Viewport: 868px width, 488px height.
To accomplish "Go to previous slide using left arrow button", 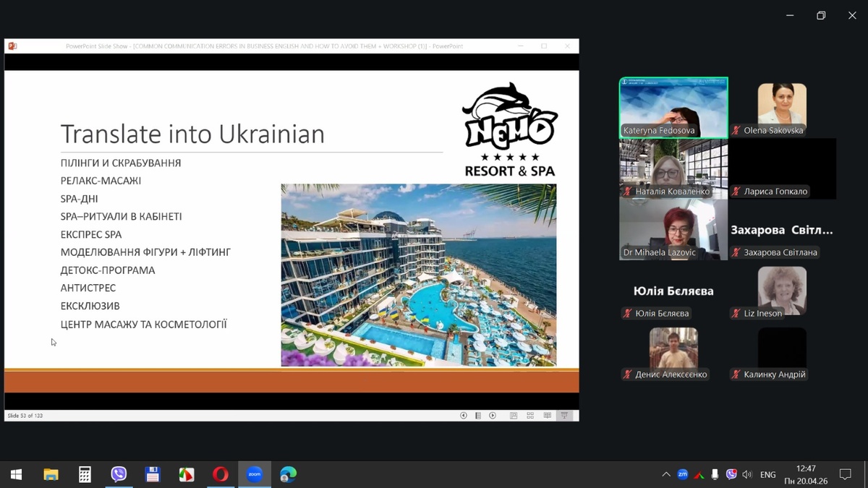I will [464, 416].
